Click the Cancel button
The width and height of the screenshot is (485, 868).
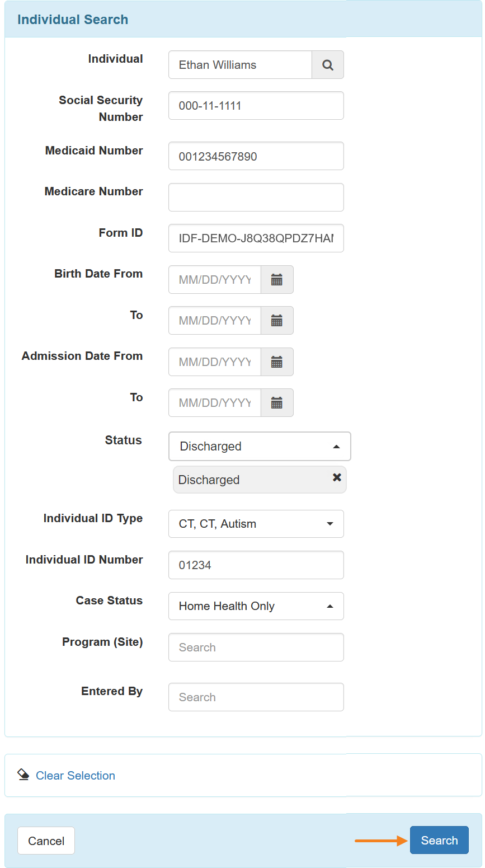pyautogui.click(x=46, y=841)
